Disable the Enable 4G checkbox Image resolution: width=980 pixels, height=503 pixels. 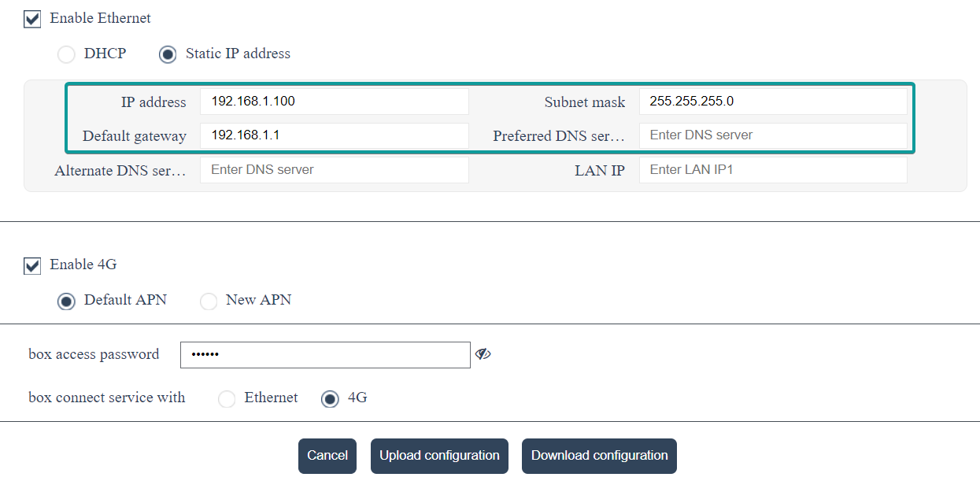pyautogui.click(x=32, y=265)
